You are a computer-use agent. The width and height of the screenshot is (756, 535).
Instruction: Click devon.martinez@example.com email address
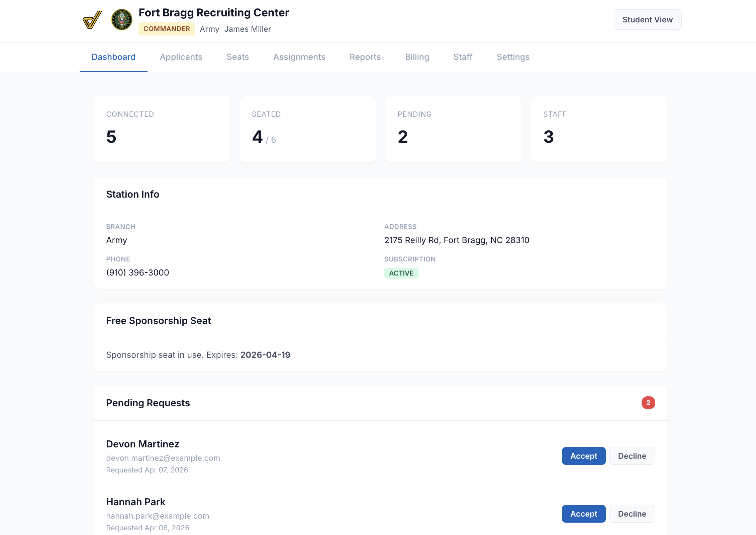coord(163,458)
